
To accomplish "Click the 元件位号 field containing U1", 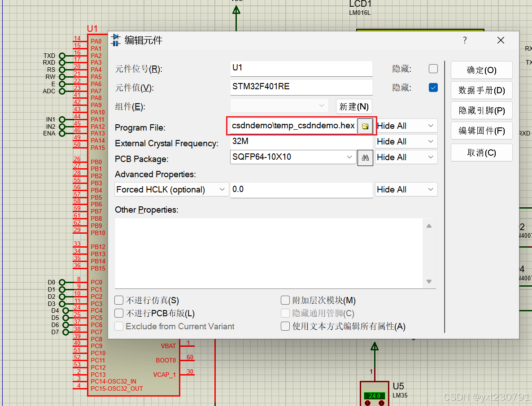I will 301,69.
